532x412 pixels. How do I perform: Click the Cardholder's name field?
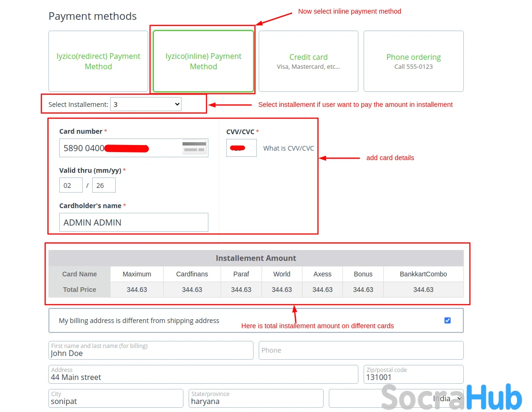pos(134,222)
